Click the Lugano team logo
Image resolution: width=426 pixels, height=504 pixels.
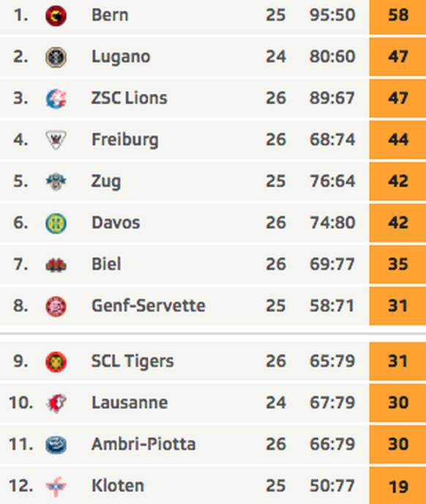[56, 57]
